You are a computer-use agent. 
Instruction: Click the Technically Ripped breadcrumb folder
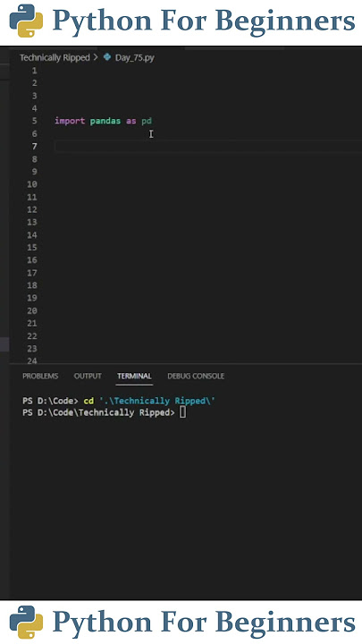(x=55, y=57)
